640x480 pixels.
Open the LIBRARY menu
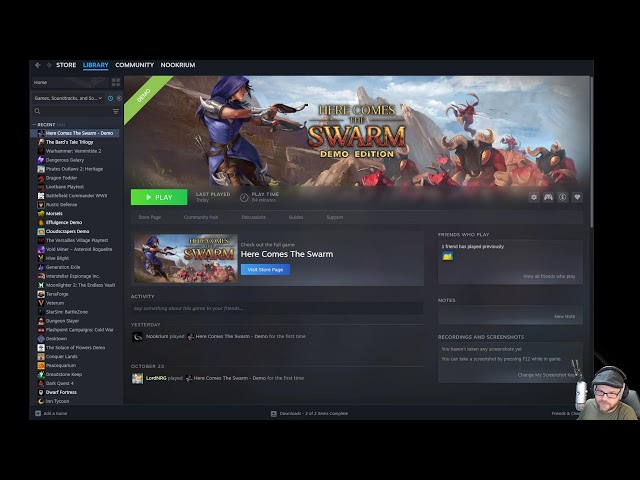point(96,65)
